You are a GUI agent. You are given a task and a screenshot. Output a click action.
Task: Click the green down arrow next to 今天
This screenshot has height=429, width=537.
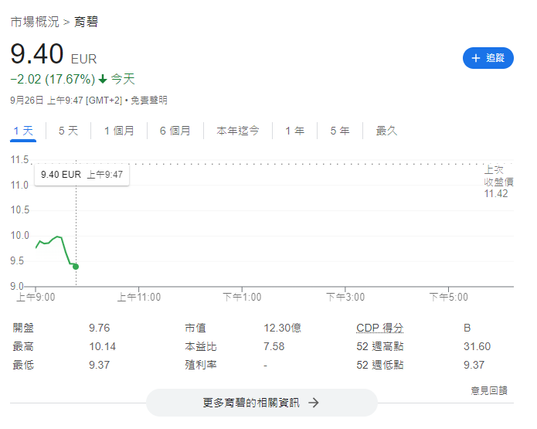tap(103, 79)
